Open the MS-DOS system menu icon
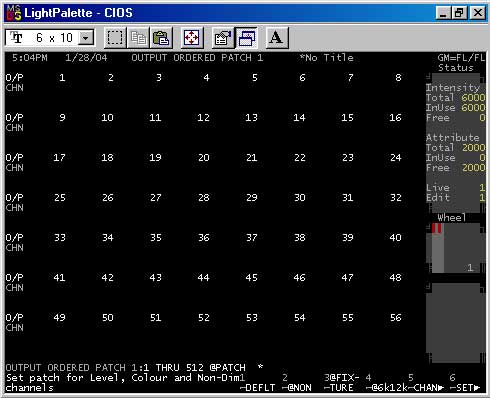Image resolution: width=490 pixels, height=398 pixels. coord(14,13)
